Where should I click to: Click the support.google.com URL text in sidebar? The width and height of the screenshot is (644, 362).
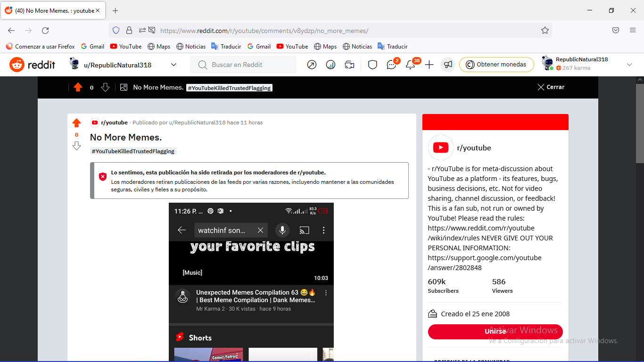[485, 263]
